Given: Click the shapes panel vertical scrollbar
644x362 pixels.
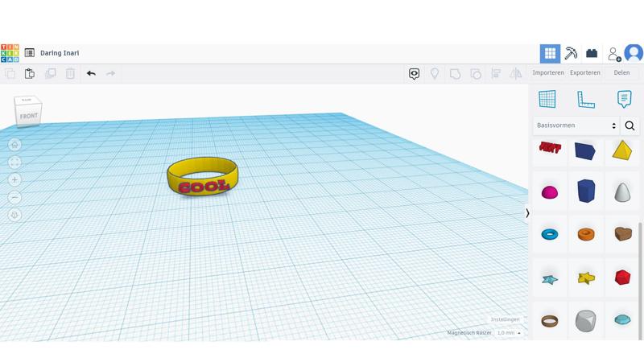Looking at the screenshot, I should coord(640,281).
